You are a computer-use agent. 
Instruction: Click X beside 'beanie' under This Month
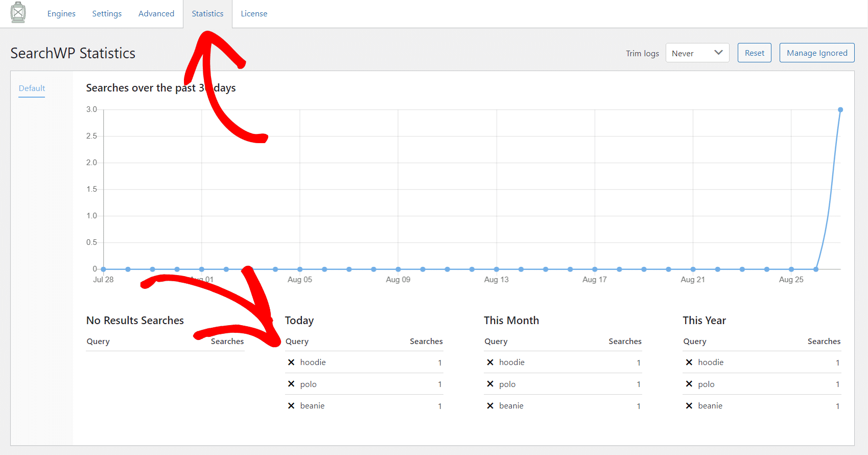pyautogui.click(x=490, y=406)
